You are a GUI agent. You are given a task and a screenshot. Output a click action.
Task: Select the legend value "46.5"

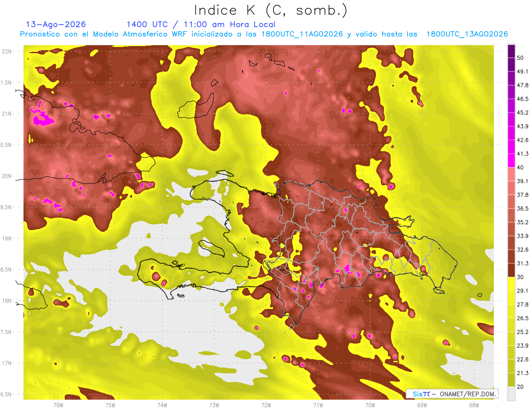tap(523, 99)
